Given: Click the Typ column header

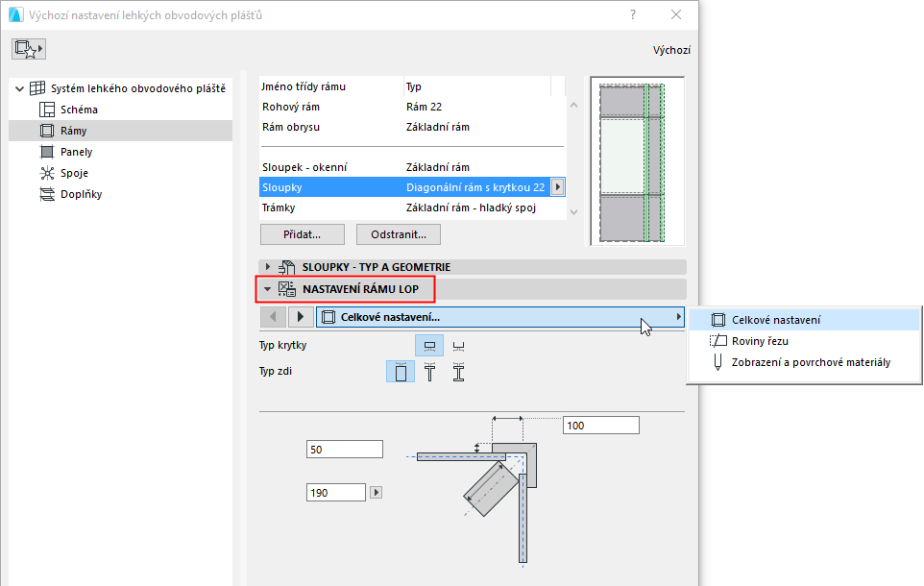Looking at the screenshot, I should pos(477,86).
